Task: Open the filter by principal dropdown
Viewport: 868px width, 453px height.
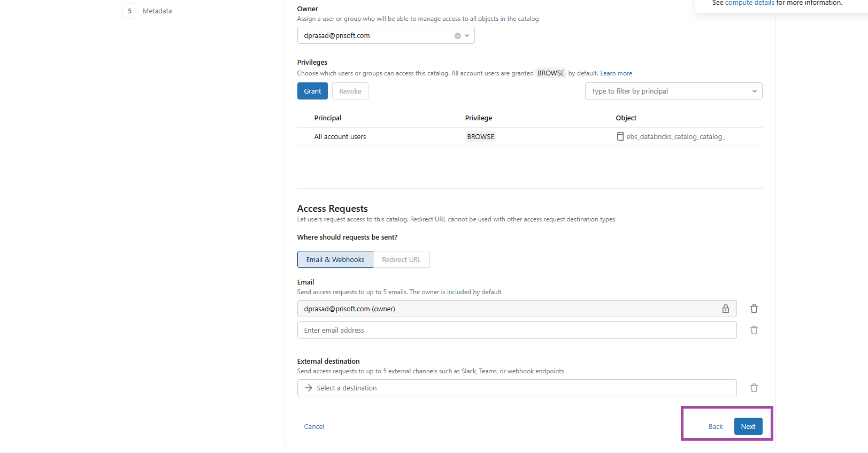Action: tap(673, 91)
